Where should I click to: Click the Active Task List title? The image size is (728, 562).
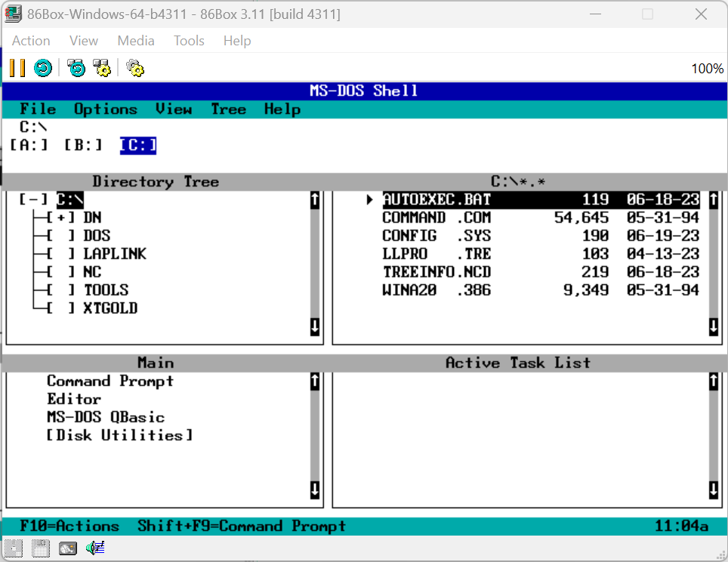(518, 363)
